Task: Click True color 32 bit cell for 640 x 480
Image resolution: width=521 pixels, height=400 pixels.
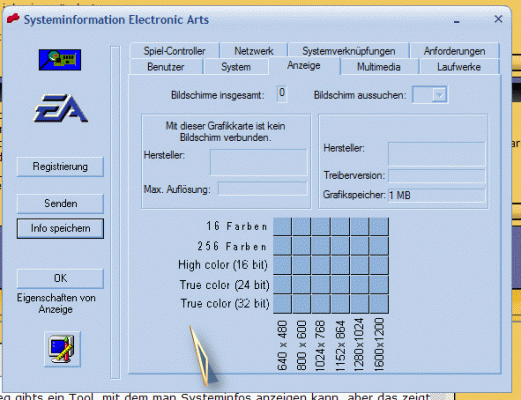Action: (x=282, y=304)
